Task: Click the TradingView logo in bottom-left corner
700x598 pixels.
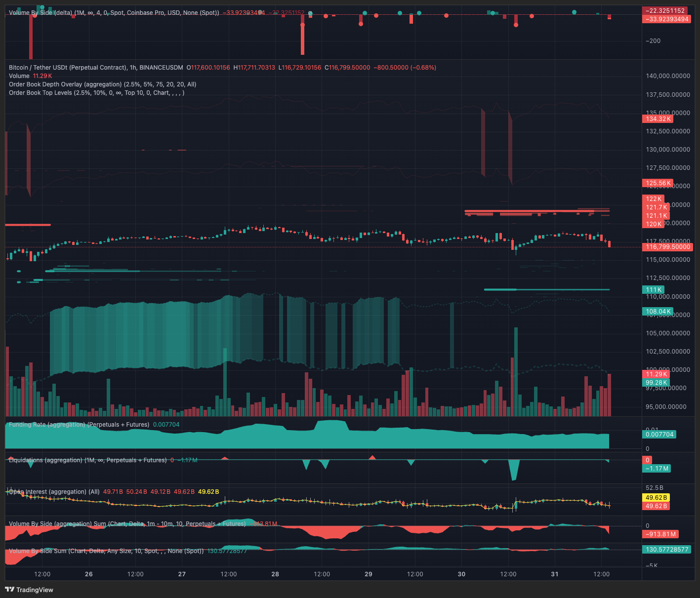Action: click(x=30, y=590)
